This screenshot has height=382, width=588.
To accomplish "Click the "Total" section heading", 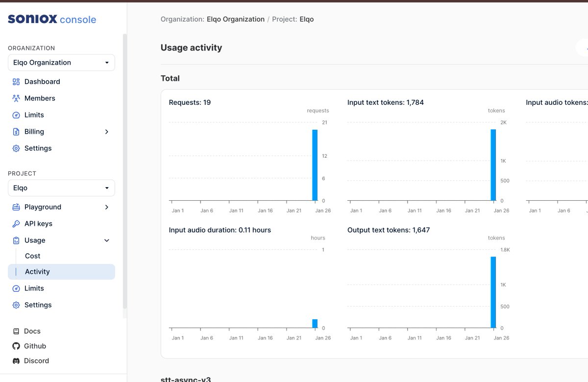I will pos(170,78).
